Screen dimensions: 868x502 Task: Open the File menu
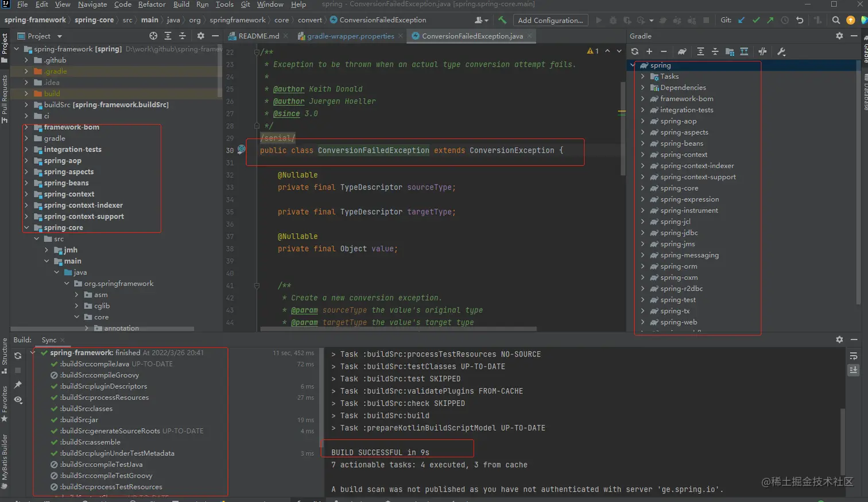pos(22,4)
